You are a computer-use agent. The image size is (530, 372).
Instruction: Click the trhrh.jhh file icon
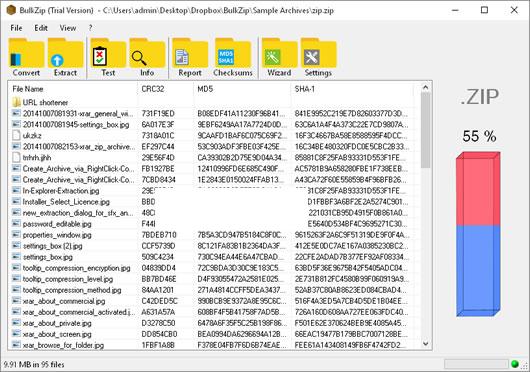tap(16, 157)
